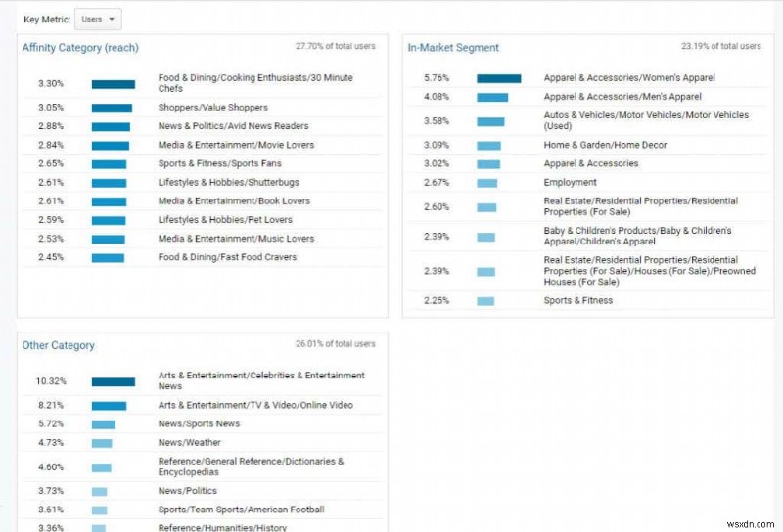Select the News/Politics category text
Image resolution: width=783 pixels, height=532 pixels.
click(187, 491)
